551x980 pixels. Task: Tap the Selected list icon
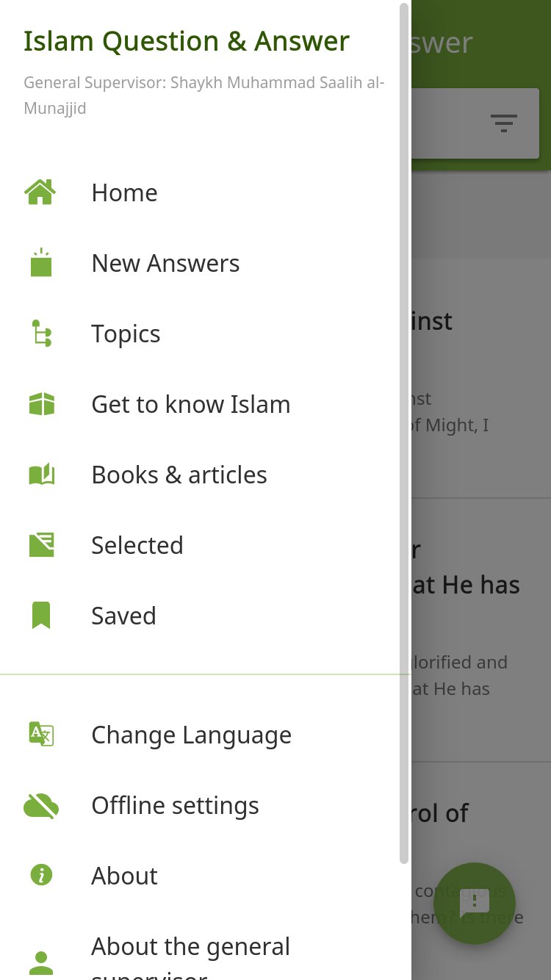tap(41, 545)
